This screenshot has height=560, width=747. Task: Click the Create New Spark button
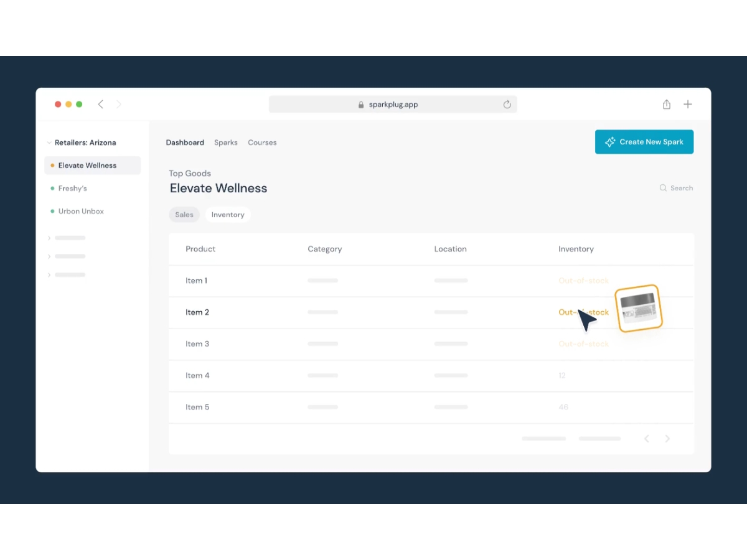coord(644,142)
